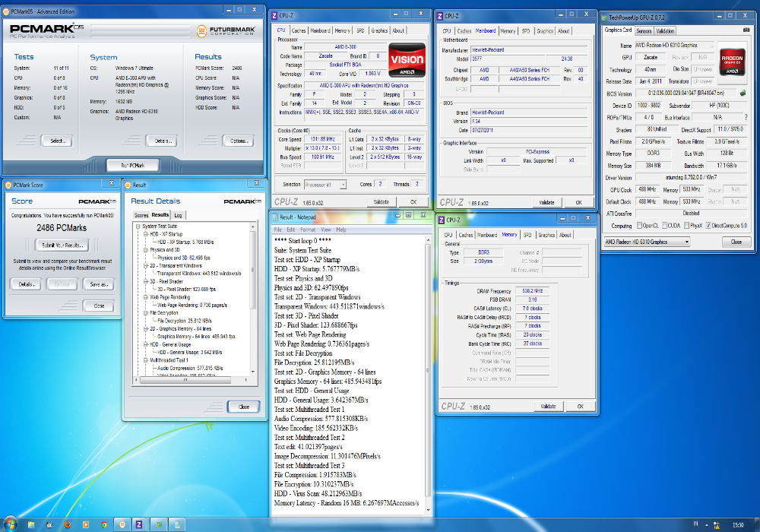
Task: Click the Radeon Graphics logo in GPU-Z
Action: [732, 61]
